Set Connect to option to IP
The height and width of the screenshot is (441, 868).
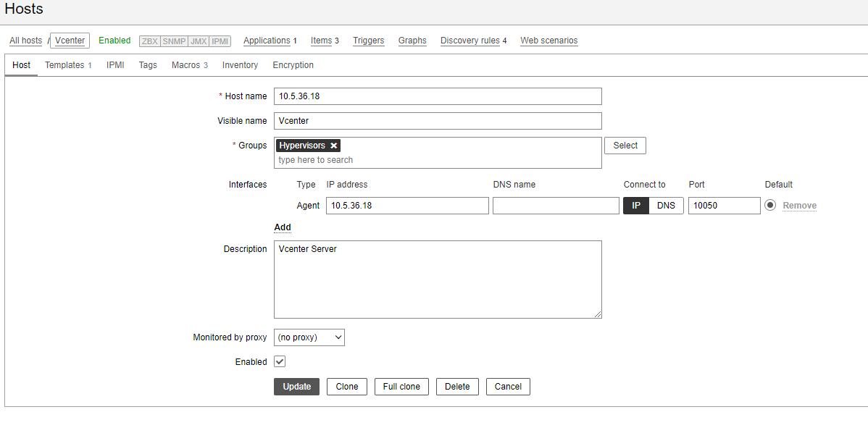point(636,206)
